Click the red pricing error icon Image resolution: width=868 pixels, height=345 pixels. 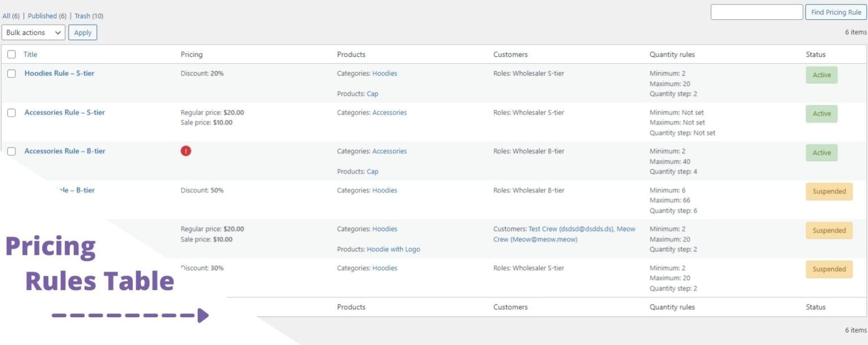coord(186,151)
